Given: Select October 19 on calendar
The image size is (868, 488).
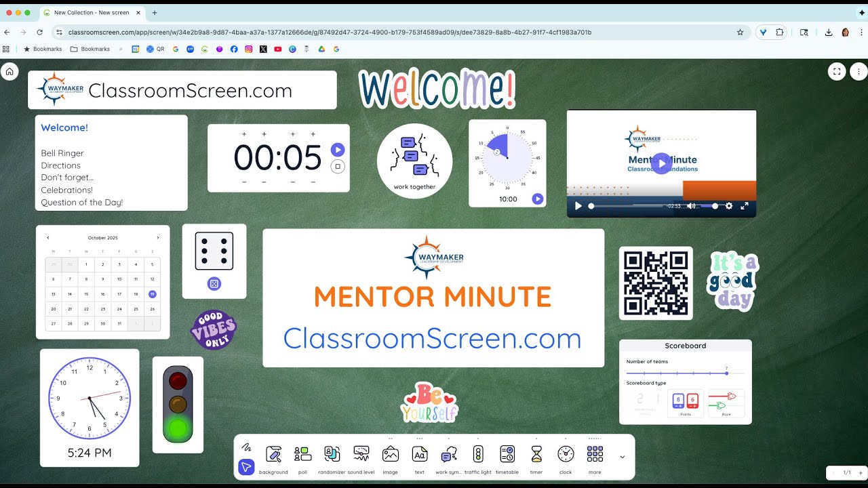Looking at the screenshot, I should (153, 294).
